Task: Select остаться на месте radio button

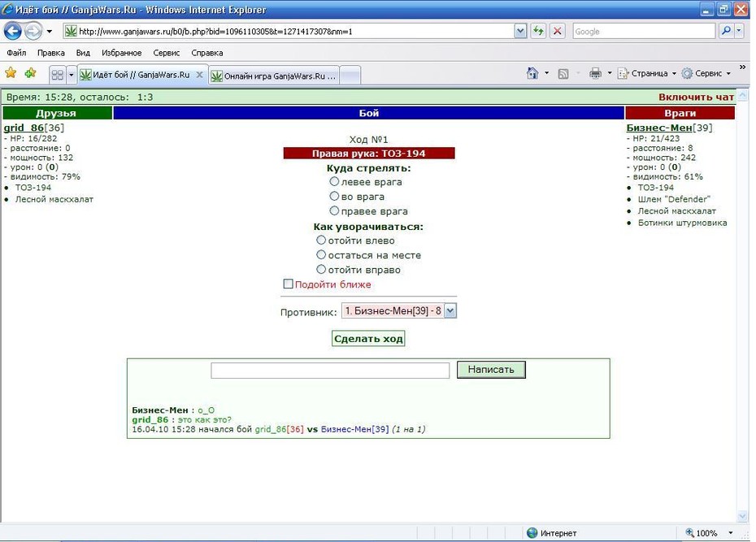Action: pyautogui.click(x=321, y=254)
